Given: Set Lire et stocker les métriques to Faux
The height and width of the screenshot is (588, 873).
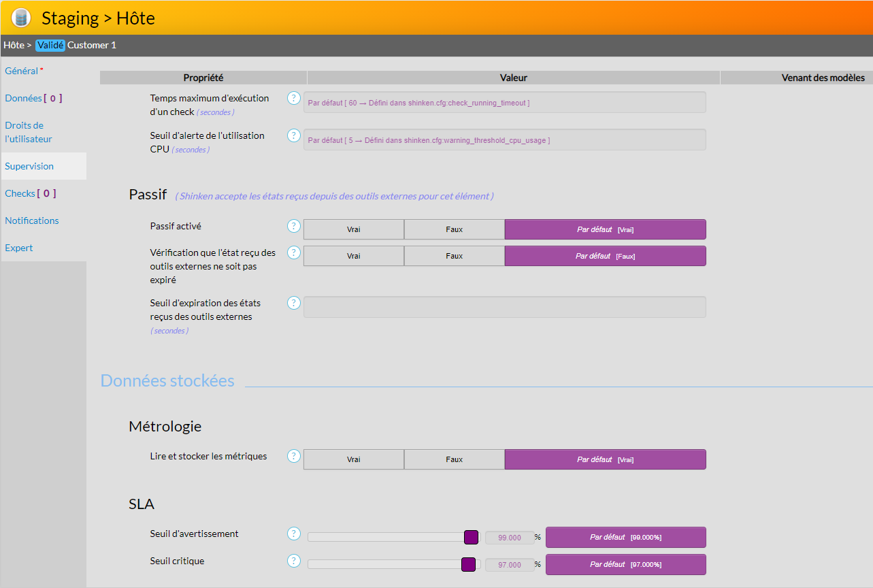Looking at the screenshot, I should click(454, 459).
